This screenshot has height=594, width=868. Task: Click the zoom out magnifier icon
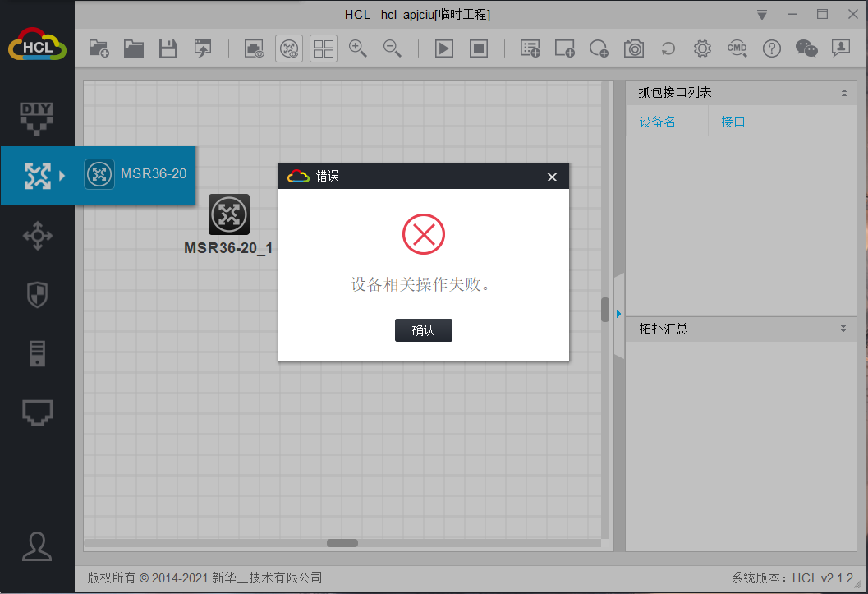coord(392,48)
